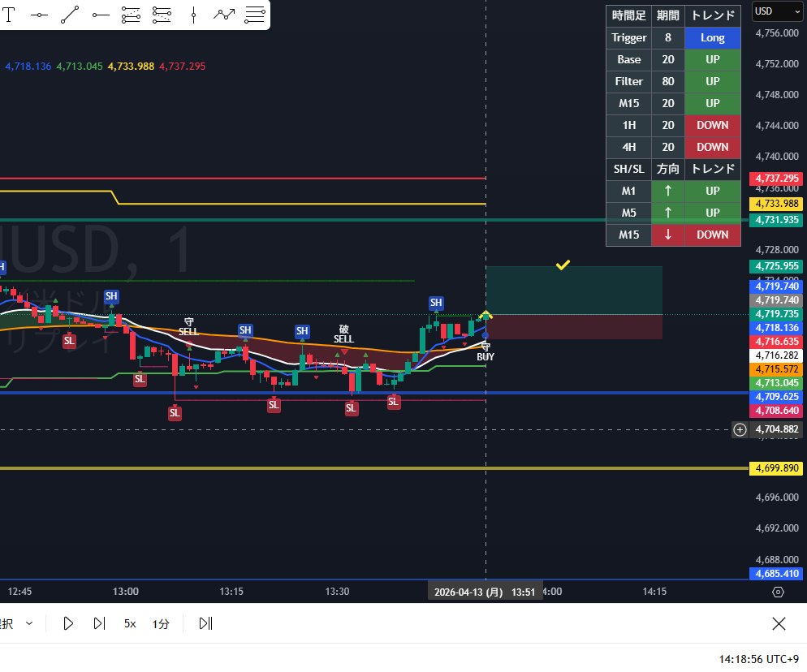Click the 守 BUY signal label
This screenshot has width=807, height=672.
point(485,352)
